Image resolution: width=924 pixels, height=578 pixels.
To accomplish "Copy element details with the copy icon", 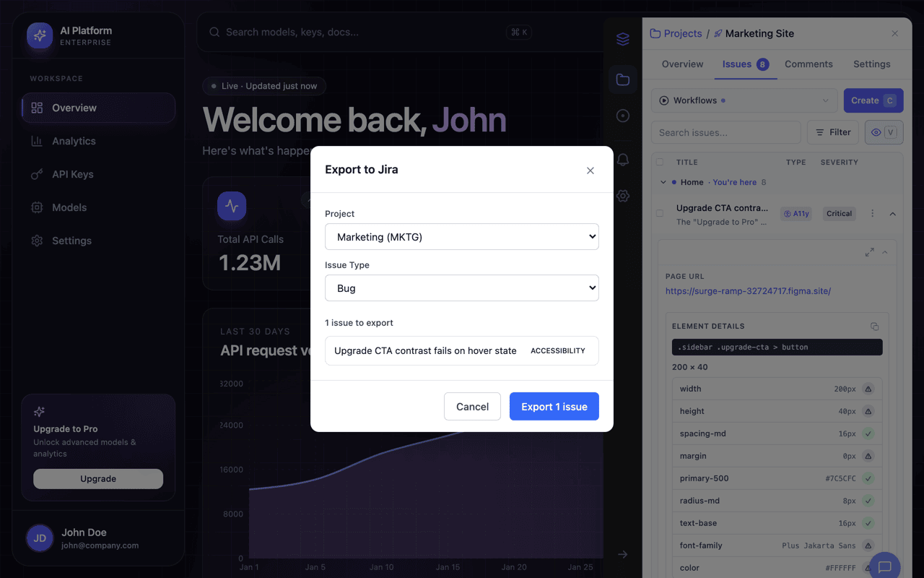I will click(875, 327).
